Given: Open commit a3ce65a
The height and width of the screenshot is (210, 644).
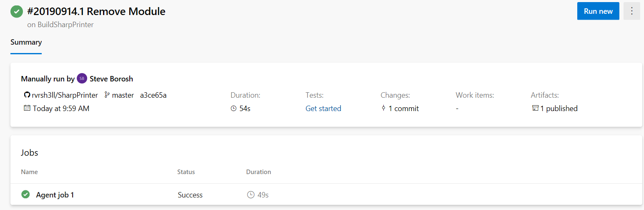Looking at the screenshot, I should point(153,95).
